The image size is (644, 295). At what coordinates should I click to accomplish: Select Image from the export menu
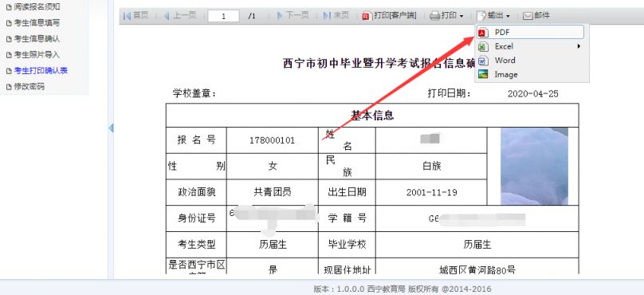pyautogui.click(x=531, y=74)
